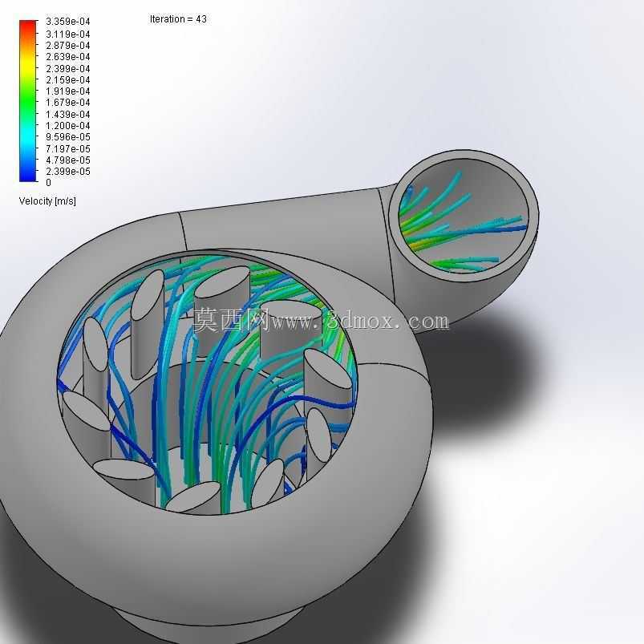Click the legend value 3.119e-04

pos(67,34)
